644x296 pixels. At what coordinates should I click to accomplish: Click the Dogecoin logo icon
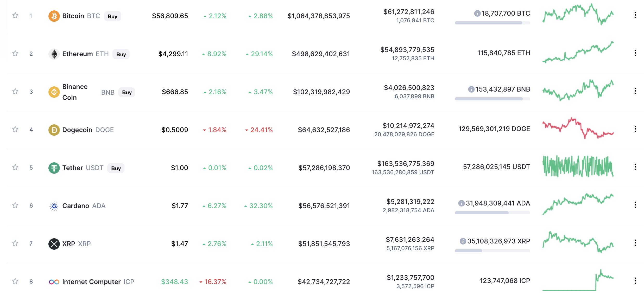coord(54,130)
